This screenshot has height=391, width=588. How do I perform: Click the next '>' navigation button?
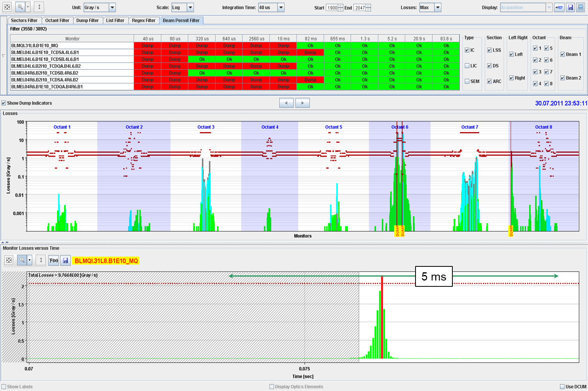[302, 103]
